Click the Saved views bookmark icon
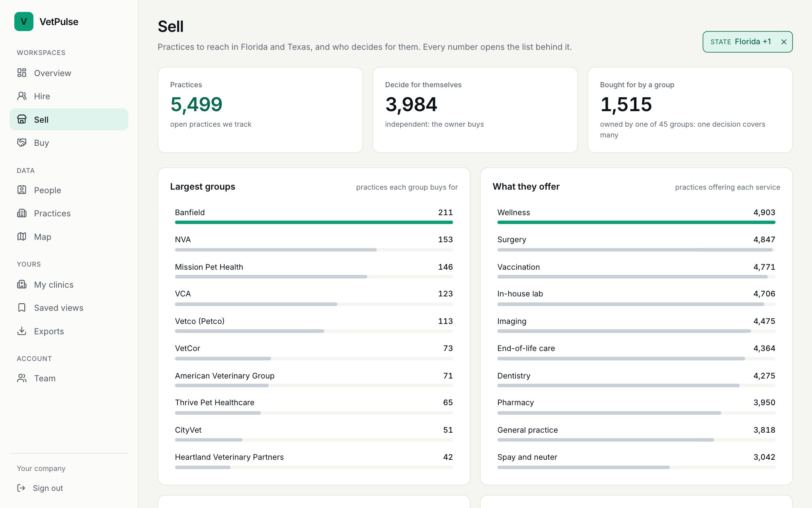812x508 pixels. coord(22,308)
